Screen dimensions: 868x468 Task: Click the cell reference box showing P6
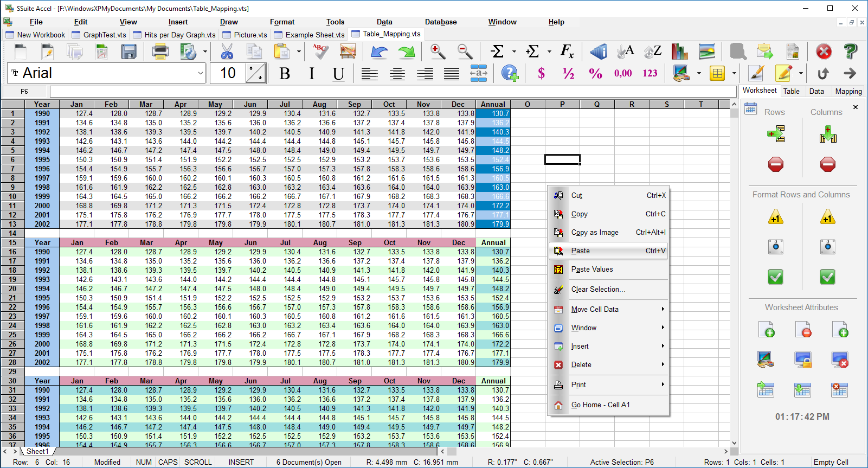pyautogui.click(x=24, y=92)
